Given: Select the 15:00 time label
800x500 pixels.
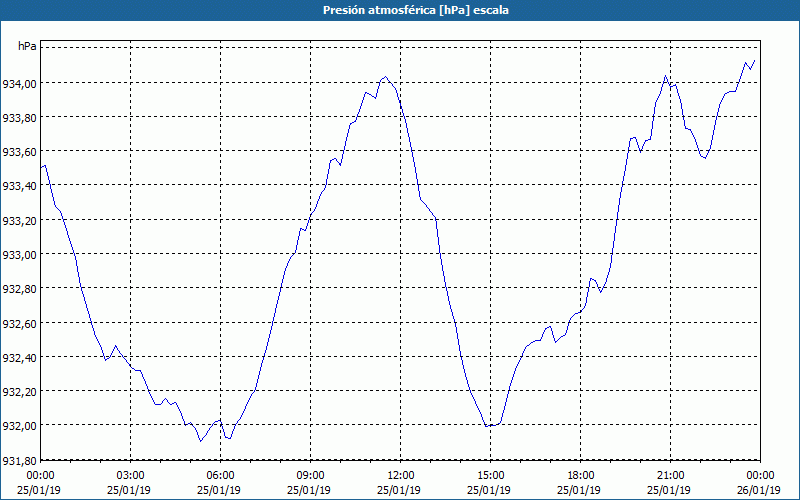Looking at the screenshot, I should (490, 476).
